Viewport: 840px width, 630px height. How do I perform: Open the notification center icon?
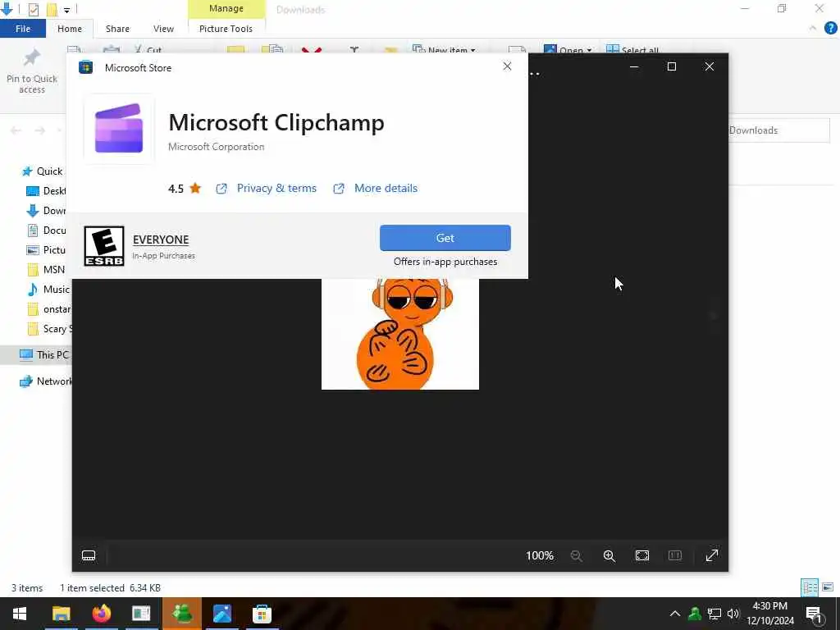coord(814,614)
